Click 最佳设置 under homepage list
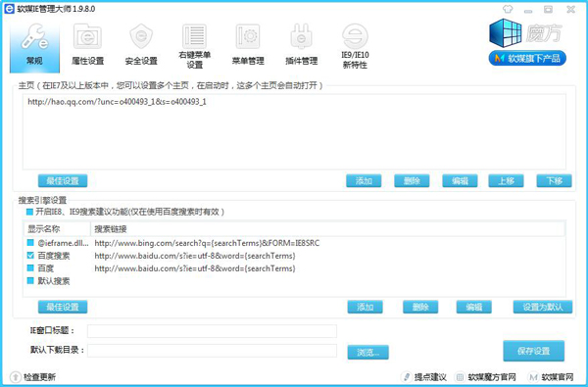 (63, 180)
